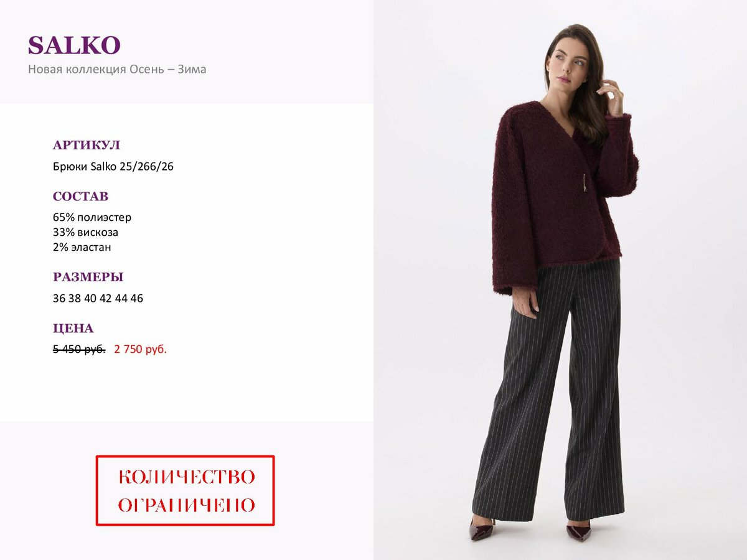Select the Брюки Salko 25/266/26 article text
Image resolution: width=747 pixels, height=560 pixels.
113,167
